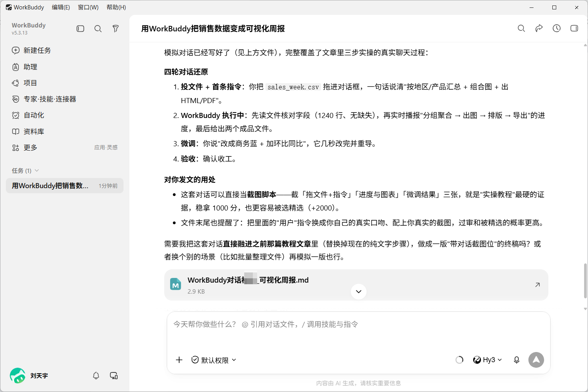Select task 用WorkBuddy把销售数...
The image size is (588, 392).
tap(65, 185)
